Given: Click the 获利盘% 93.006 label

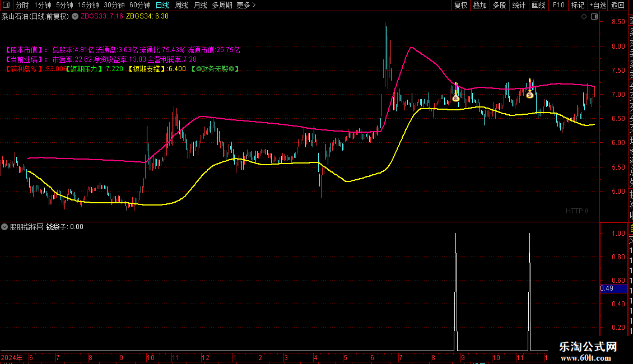Looking at the screenshot, I should (x=35, y=69).
